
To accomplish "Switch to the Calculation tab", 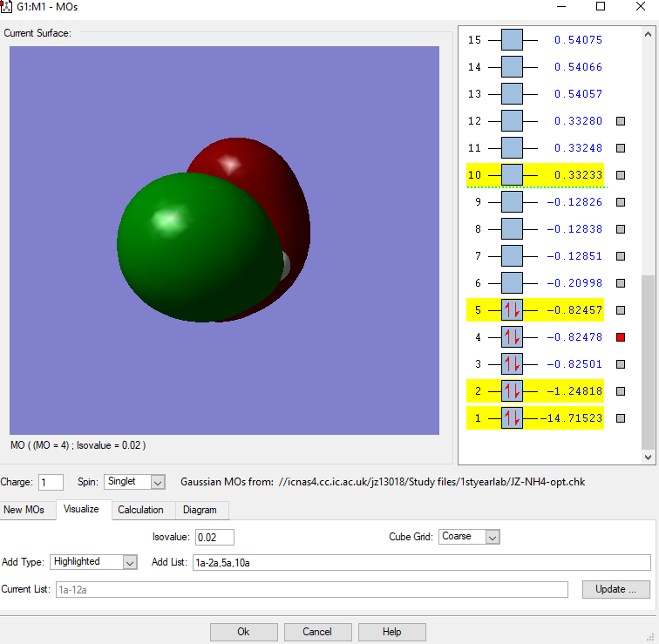I will click(x=140, y=510).
